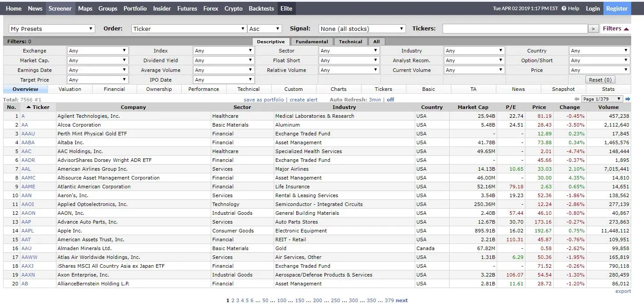Go to next page with right arrow icon
644x307 pixels.
[x=628, y=99]
